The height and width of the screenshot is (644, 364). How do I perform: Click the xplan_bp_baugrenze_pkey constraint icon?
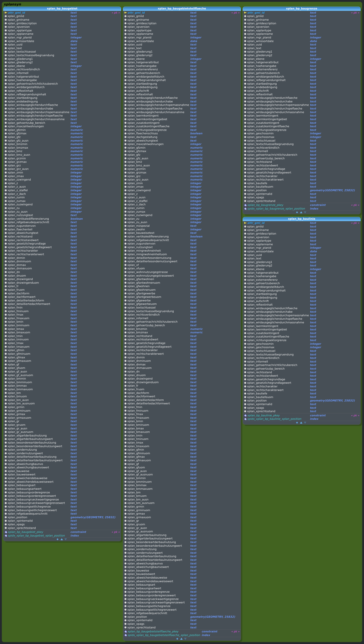[x=245, y=205]
